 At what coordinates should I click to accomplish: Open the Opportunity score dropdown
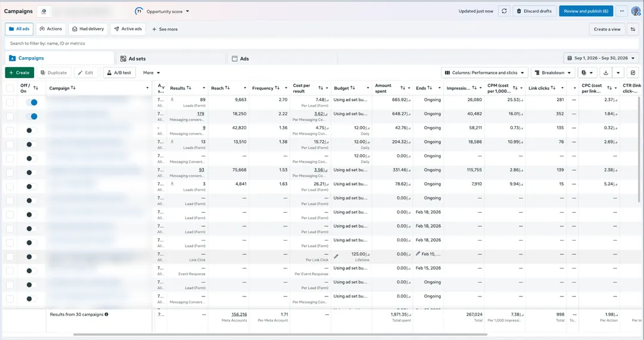tap(162, 11)
